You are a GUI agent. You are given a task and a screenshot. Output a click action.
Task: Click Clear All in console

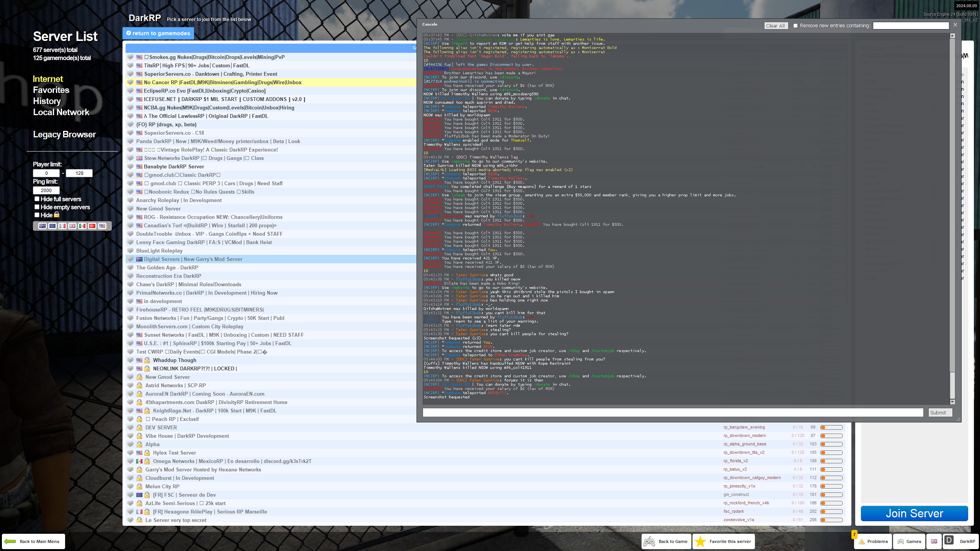click(776, 26)
